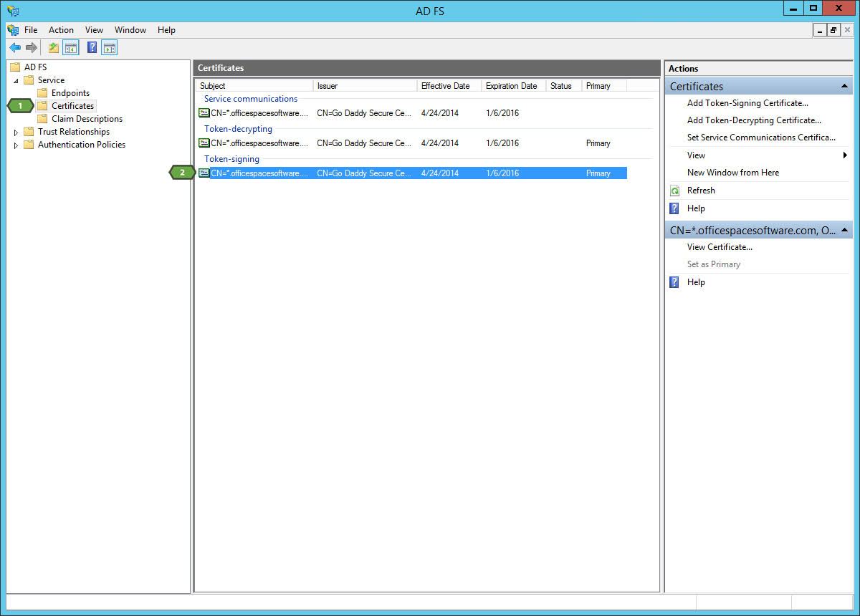Select the Token-decrypting certificate subject text
The height and width of the screenshot is (616, 860).
tap(259, 143)
